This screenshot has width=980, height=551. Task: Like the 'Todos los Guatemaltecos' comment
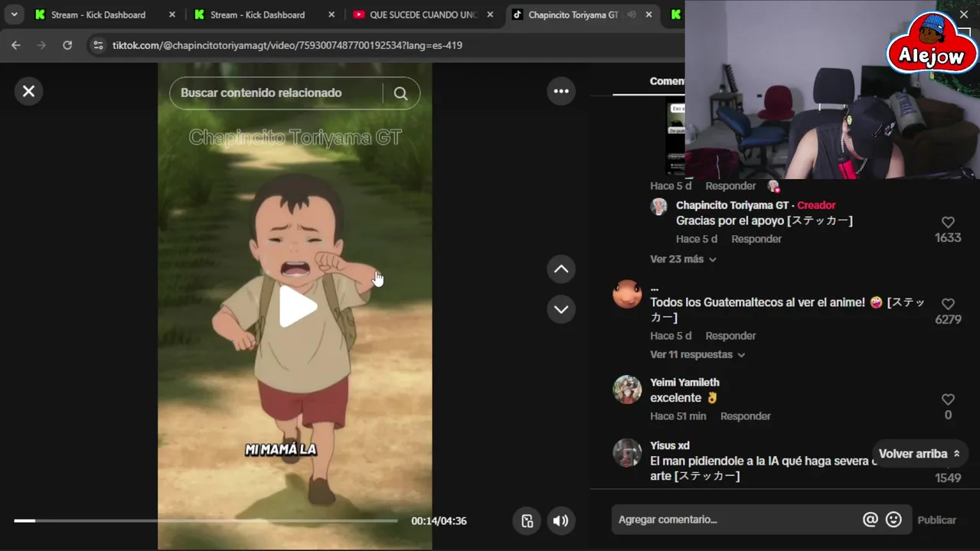948,304
